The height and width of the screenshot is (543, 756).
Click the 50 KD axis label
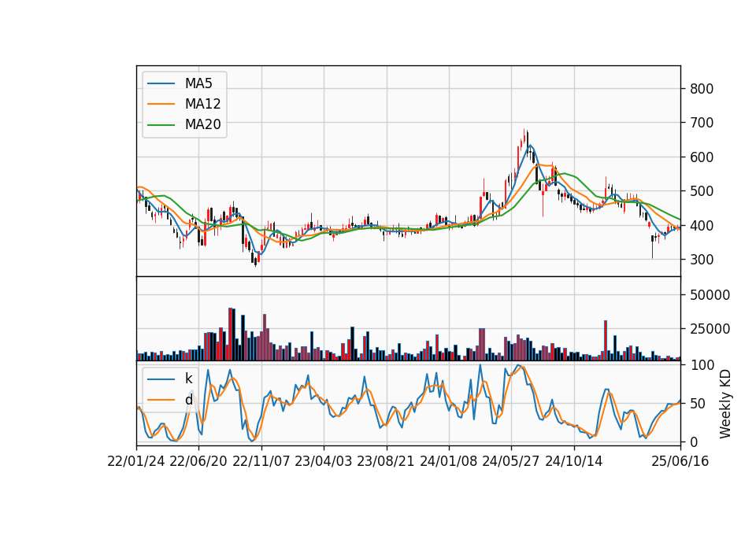coord(698,404)
